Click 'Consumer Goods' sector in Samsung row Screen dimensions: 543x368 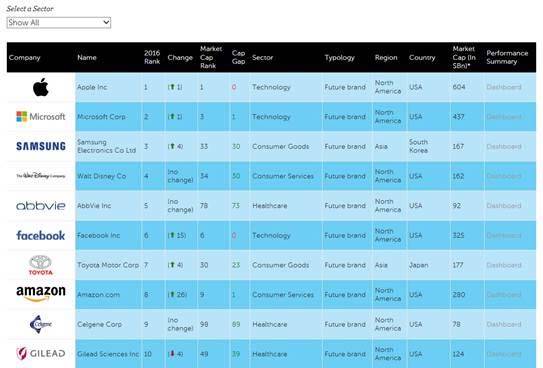(281, 146)
